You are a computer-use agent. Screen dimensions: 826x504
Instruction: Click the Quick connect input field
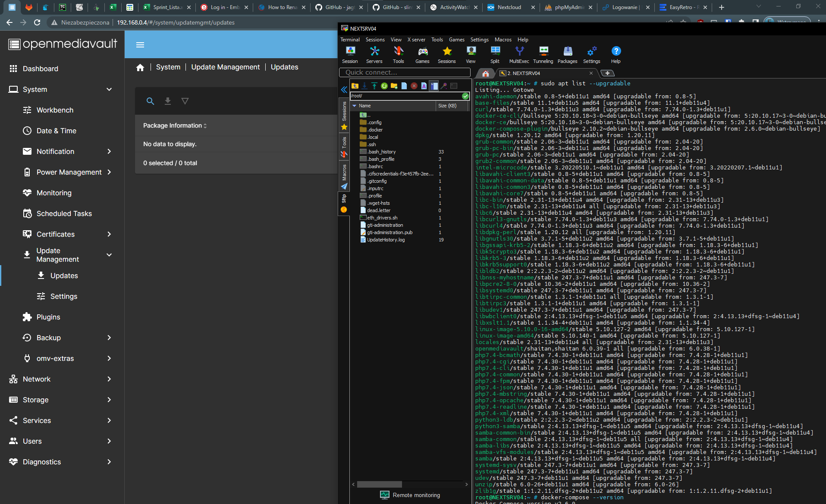pyautogui.click(x=405, y=72)
